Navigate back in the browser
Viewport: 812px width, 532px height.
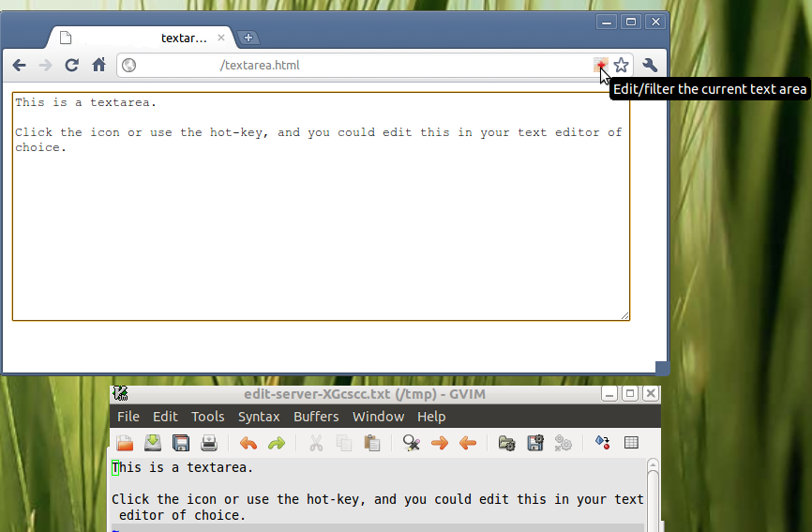19,66
